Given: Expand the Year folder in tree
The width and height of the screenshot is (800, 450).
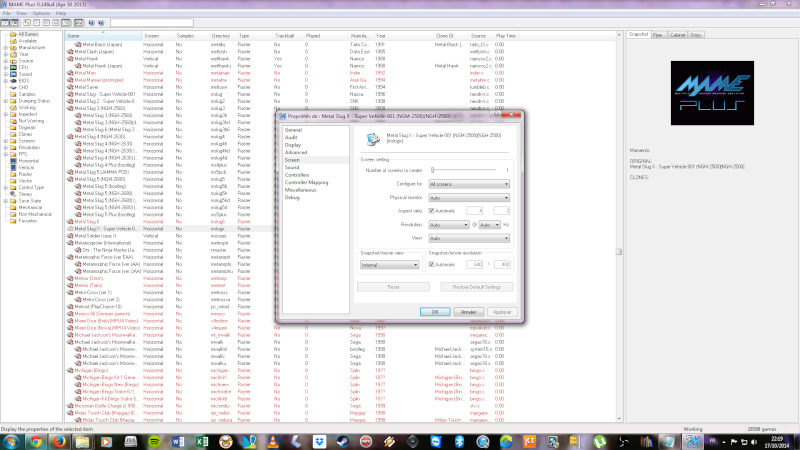Looking at the screenshot, I should pyautogui.click(x=6, y=54).
